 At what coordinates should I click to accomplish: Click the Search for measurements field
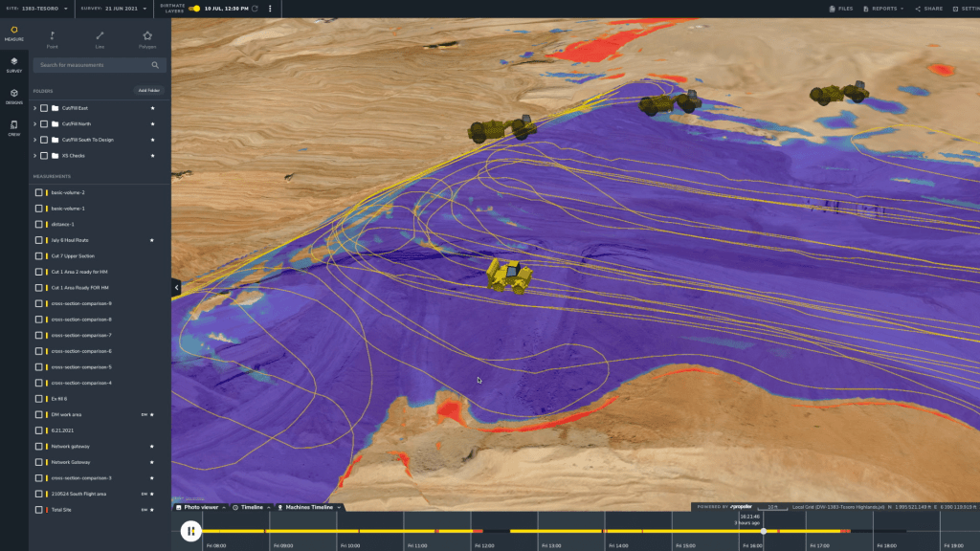(x=94, y=65)
